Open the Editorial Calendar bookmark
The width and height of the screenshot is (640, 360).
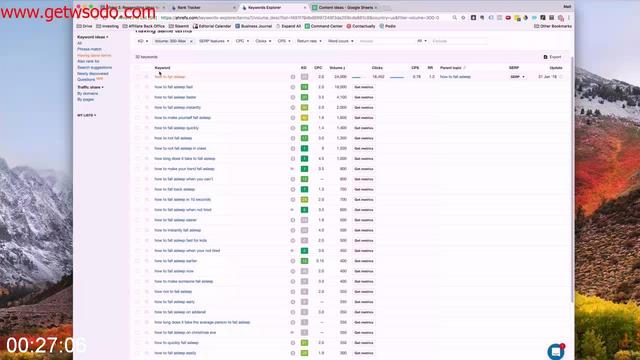click(212, 26)
